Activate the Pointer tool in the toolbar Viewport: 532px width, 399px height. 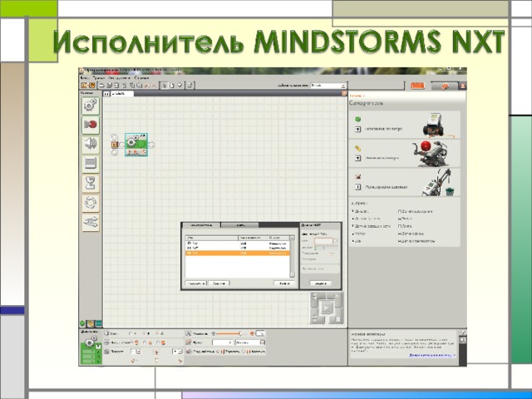[x=165, y=86]
